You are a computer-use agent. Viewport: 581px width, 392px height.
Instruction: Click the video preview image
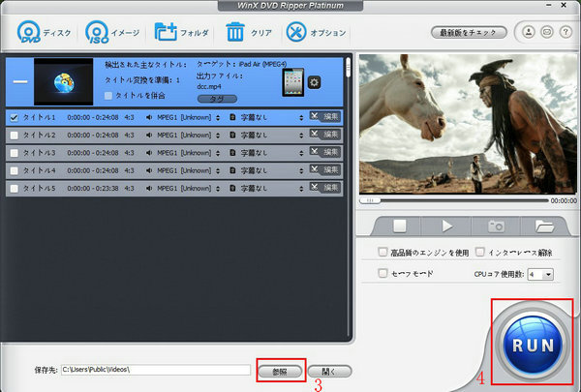pos(468,124)
